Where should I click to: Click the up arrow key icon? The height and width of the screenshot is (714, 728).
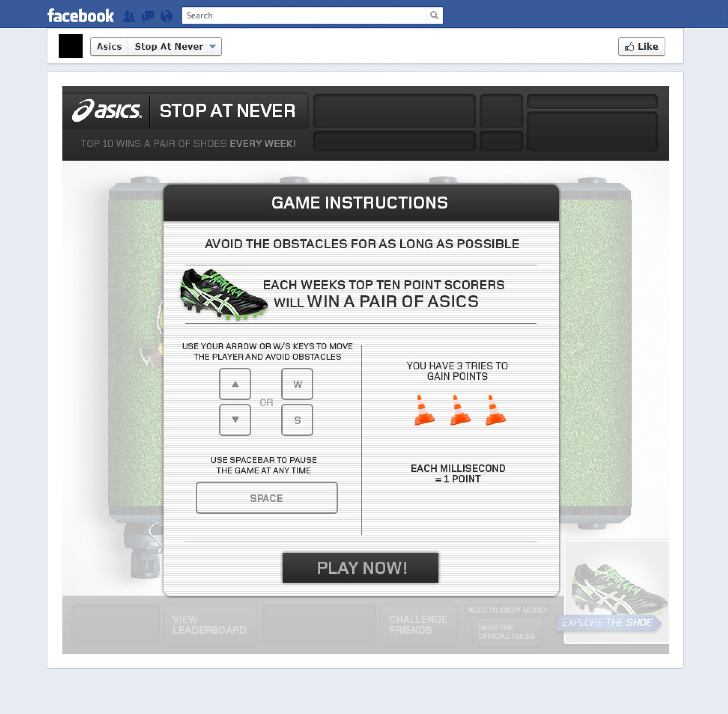[235, 384]
